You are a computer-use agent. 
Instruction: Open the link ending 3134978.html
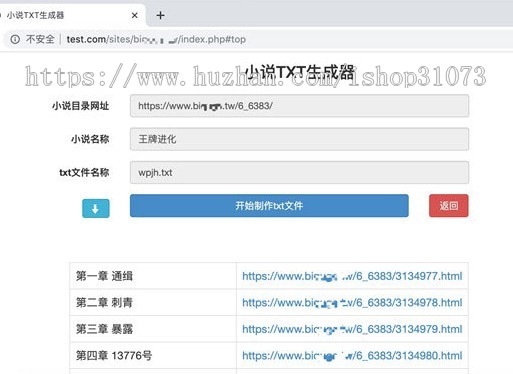click(352, 302)
